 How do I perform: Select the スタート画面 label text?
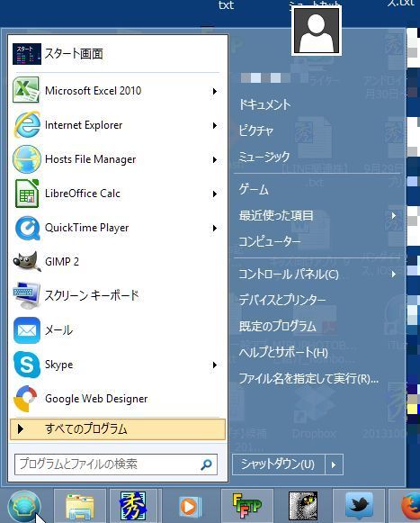74,54
